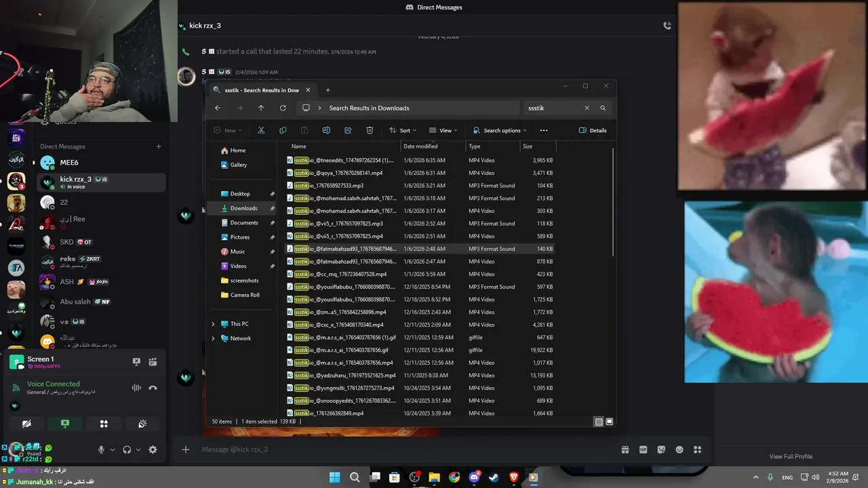Viewport: 868px width, 488px height.
Task: Open the See more ellipsis menu
Action: 543,130
